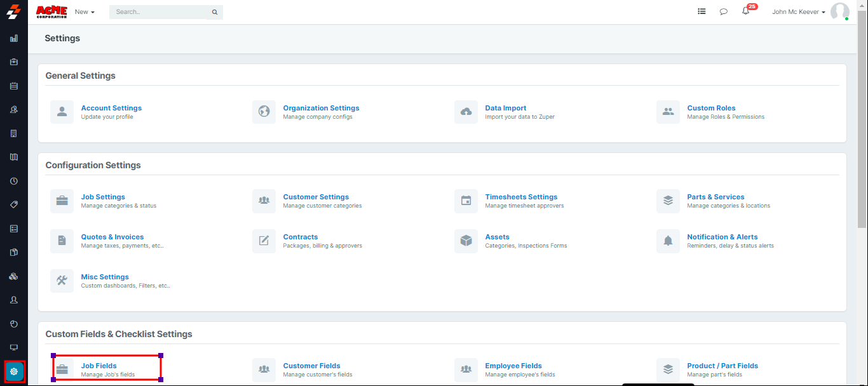Open Account Settings link
The width and height of the screenshot is (868, 386).
point(111,108)
